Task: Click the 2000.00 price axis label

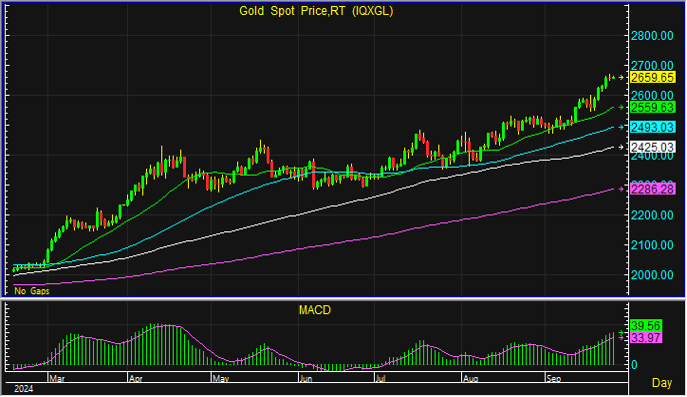Action: (652, 275)
